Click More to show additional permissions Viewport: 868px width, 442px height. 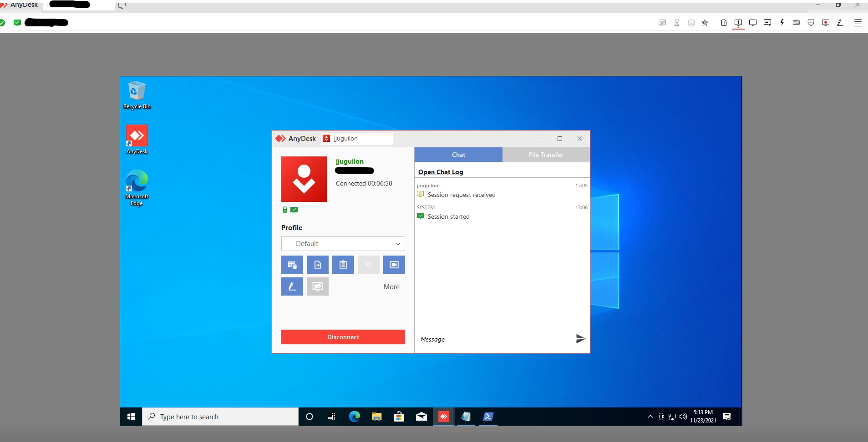pyautogui.click(x=391, y=287)
